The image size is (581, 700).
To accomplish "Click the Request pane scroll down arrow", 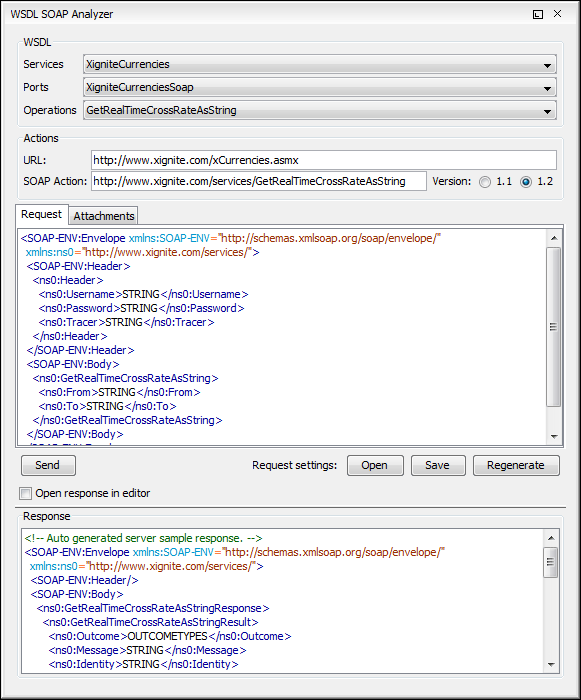I will point(554,436).
